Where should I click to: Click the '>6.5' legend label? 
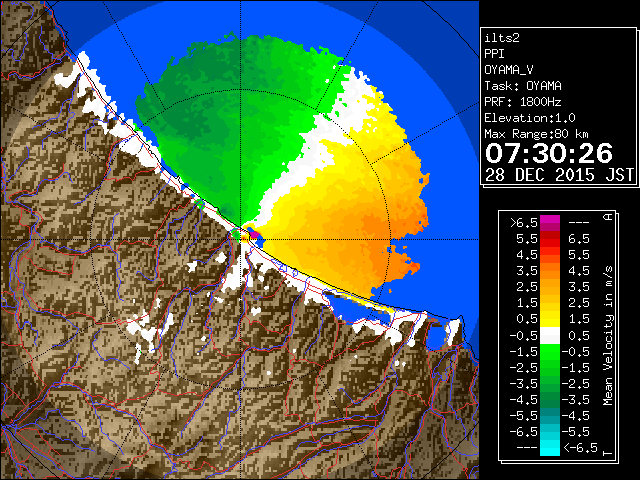coord(524,223)
